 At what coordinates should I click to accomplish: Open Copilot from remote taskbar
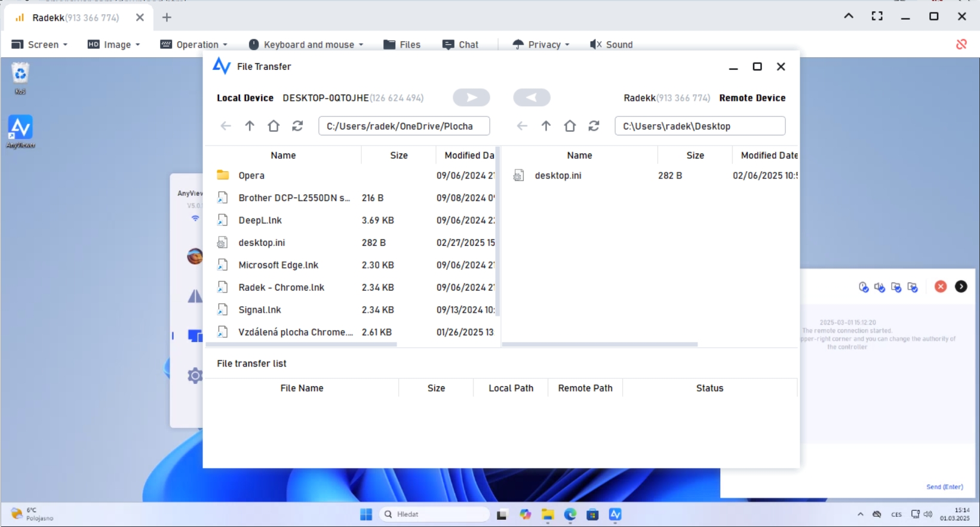[525, 514]
